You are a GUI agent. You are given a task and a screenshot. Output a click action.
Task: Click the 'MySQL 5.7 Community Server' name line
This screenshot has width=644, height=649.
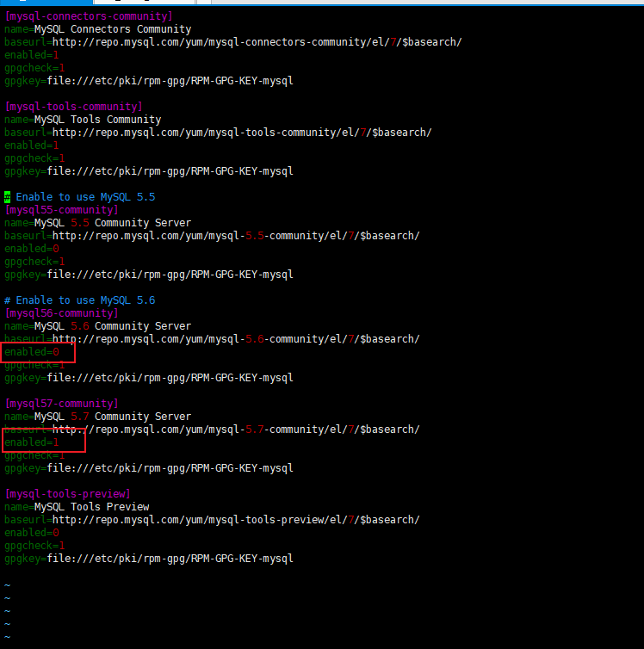pos(97,417)
